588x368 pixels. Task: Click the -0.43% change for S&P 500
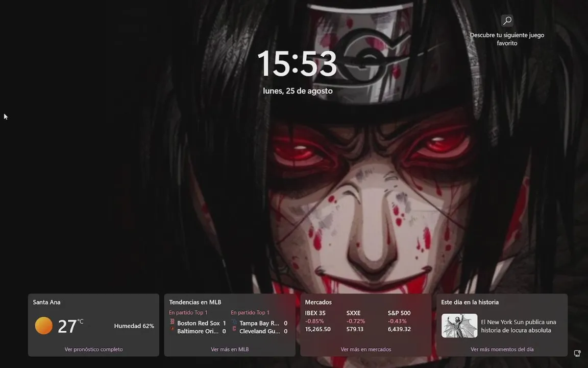pyautogui.click(x=397, y=321)
